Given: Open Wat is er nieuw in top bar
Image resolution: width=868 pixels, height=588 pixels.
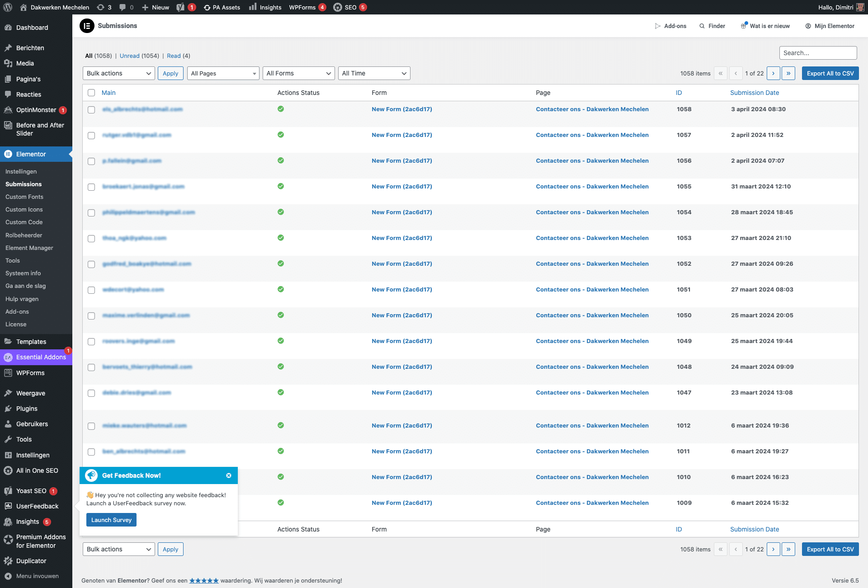Looking at the screenshot, I should 765,26.
